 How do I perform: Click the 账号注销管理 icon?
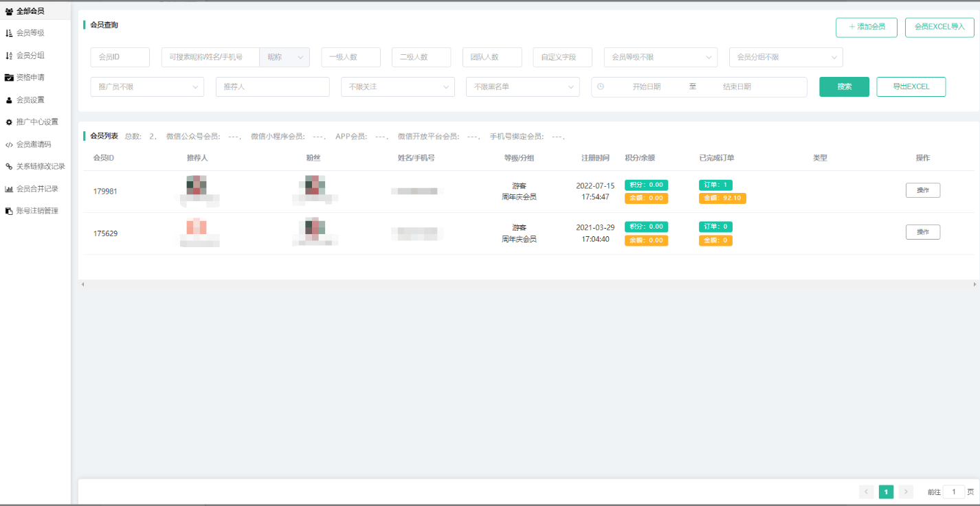pyautogui.click(x=9, y=211)
